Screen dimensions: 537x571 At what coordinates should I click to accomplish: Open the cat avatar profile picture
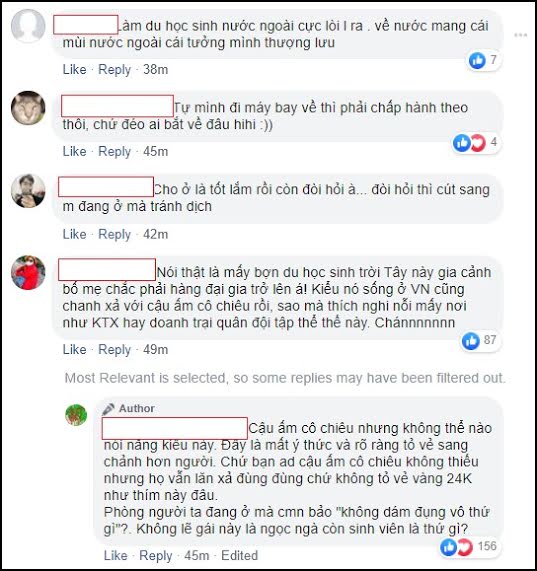coord(28,108)
